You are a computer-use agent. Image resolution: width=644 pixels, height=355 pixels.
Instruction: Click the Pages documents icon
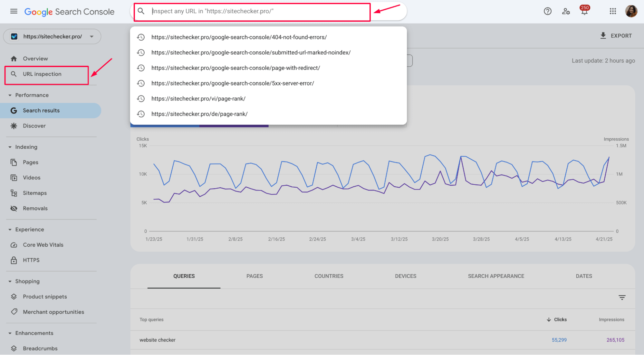[x=14, y=162]
